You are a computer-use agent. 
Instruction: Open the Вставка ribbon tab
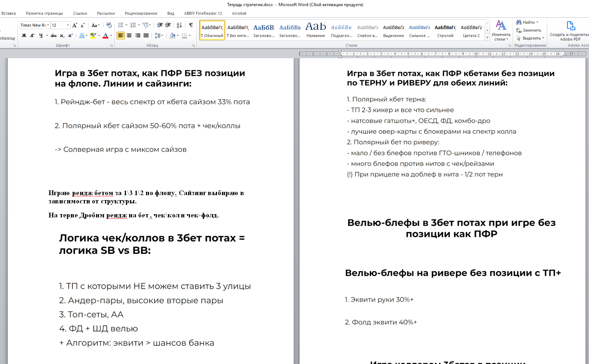click(9, 13)
